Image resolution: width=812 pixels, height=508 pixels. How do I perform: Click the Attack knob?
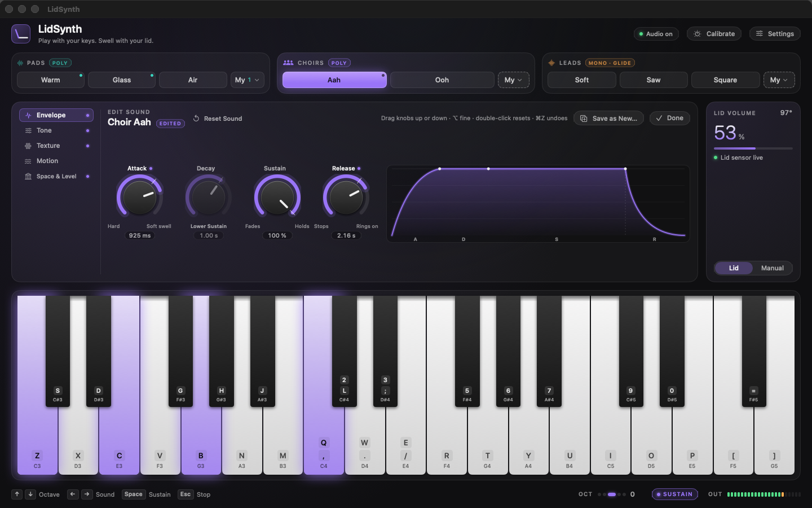coord(139,198)
